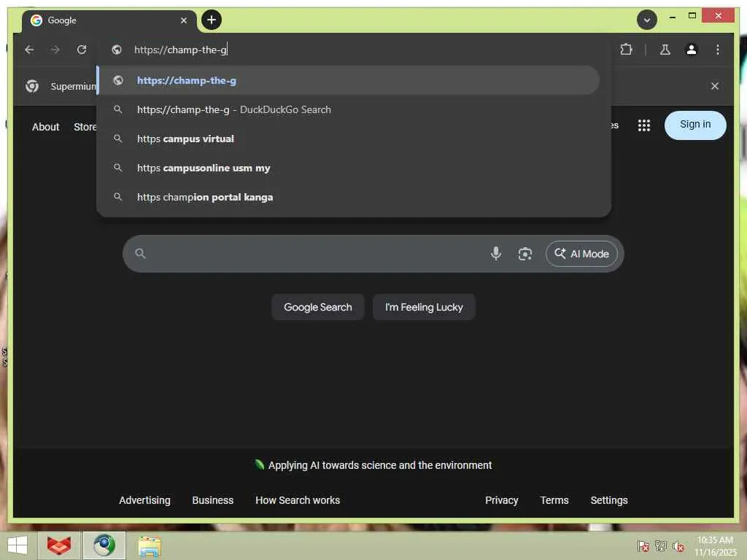
Task: Open How Search works link
Action: pos(298,500)
